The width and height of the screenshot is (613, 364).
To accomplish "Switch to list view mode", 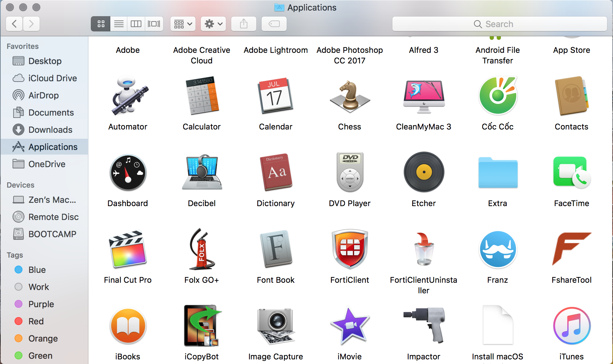I will [x=119, y=24].
